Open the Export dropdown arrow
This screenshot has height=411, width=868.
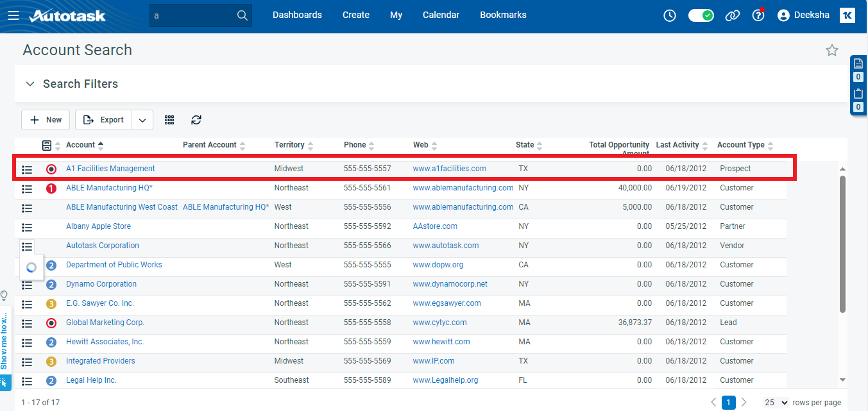[x=142, y=120]
